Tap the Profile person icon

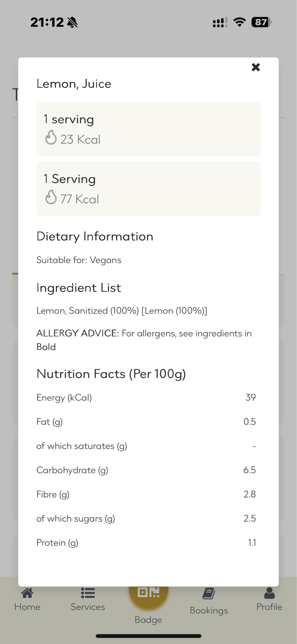coord(269,593)
